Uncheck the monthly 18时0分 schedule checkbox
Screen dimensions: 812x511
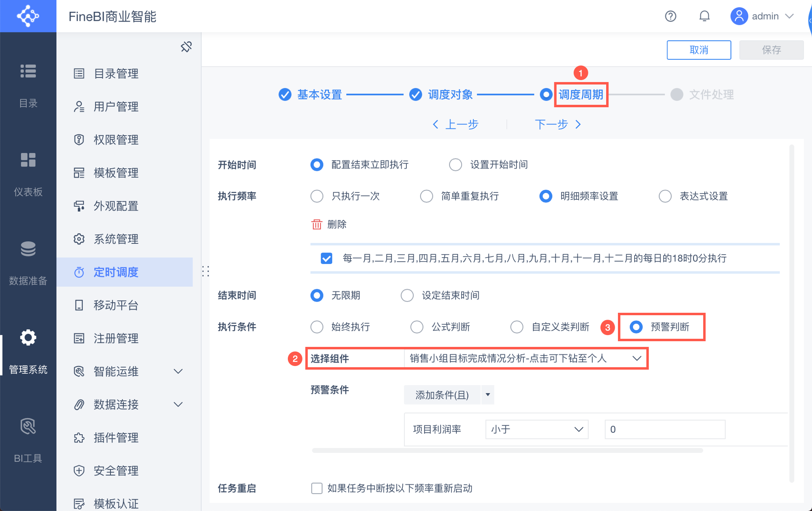point(326,258)
